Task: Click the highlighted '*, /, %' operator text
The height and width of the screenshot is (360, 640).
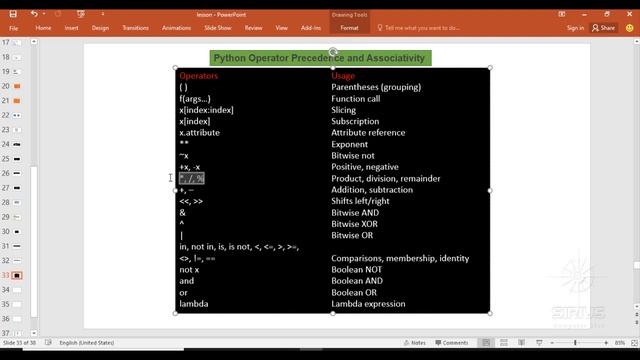Action: point(191,178)
